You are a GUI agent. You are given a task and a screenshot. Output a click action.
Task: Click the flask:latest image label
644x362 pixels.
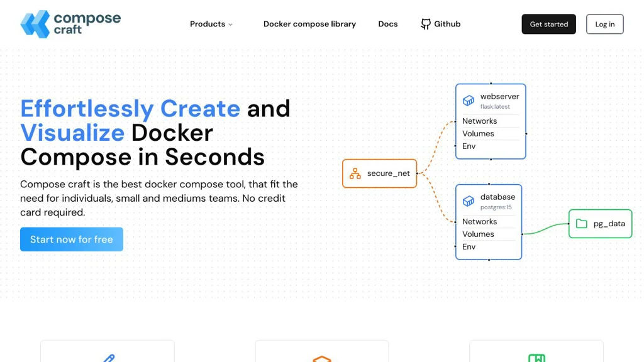click(x=495, y=107)
